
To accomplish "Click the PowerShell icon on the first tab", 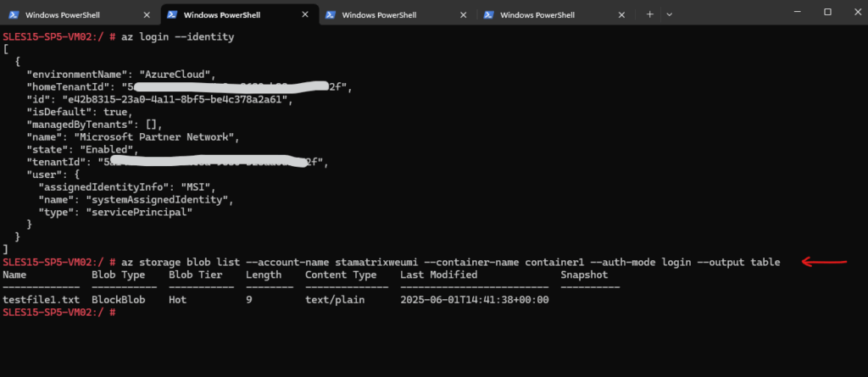I will coord(14,15).
